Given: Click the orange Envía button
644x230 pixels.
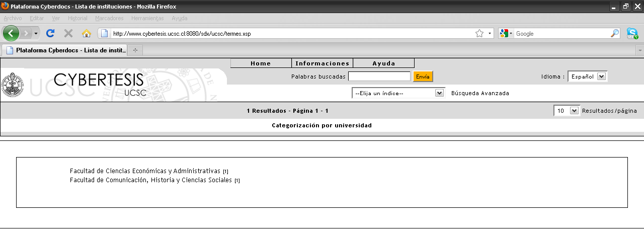Looking at the screenshot, I should [x=423, y=76].
